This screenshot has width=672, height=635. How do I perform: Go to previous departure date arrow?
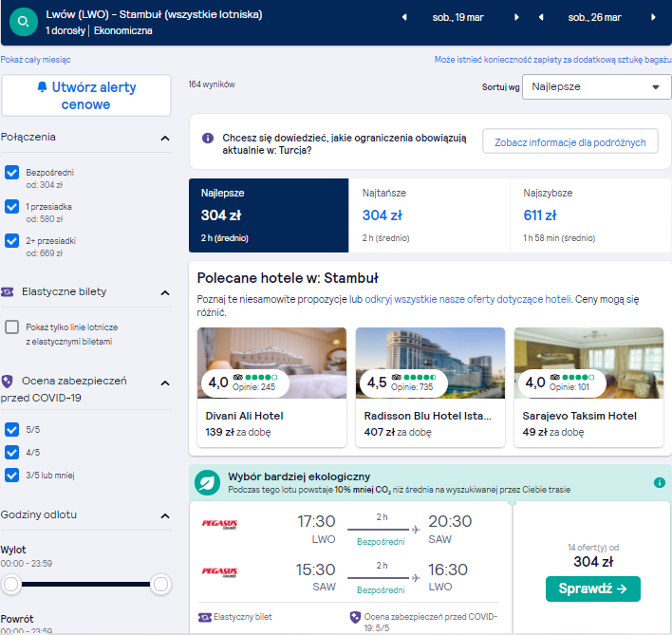pos(404,18)
